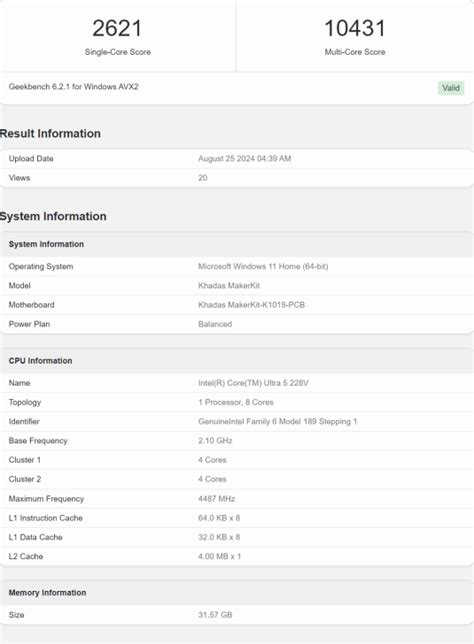Click the Khadas MakerKit model value

(x=229, y=285)
